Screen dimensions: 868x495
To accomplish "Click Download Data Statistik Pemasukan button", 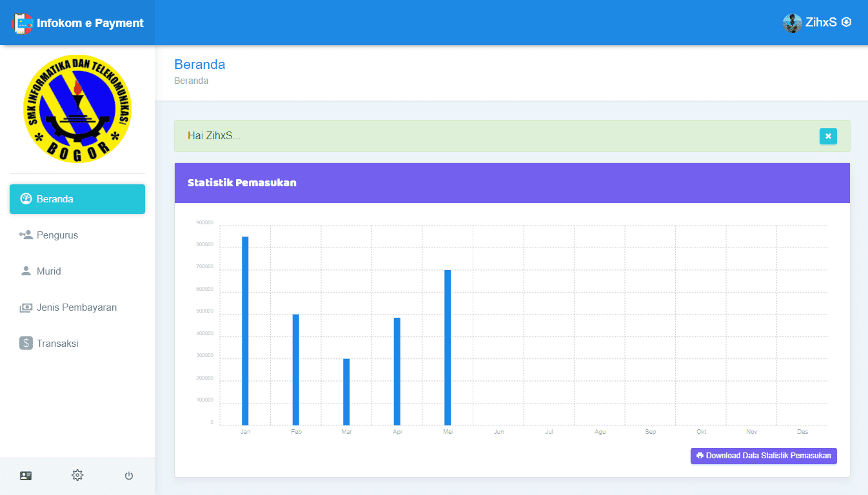I will [764, 456].
